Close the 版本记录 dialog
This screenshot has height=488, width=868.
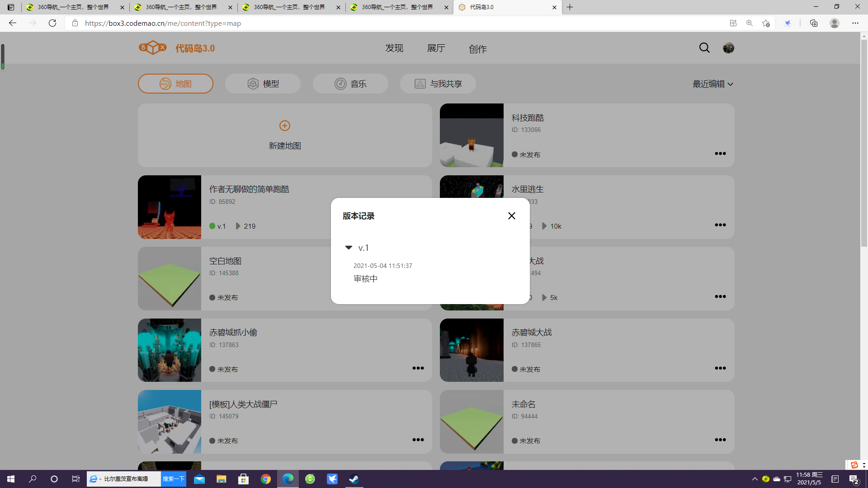pyautogui.click(x=511, y=216)
